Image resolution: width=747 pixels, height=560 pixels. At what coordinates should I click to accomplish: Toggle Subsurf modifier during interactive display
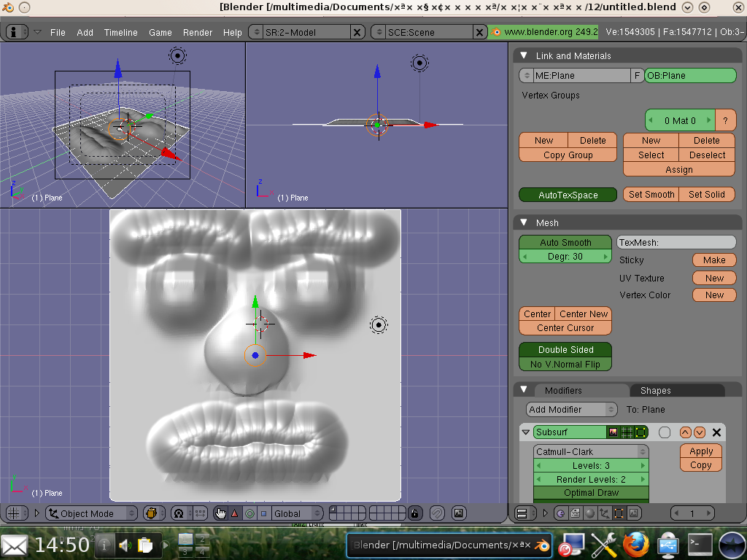[x=627, y=432]
